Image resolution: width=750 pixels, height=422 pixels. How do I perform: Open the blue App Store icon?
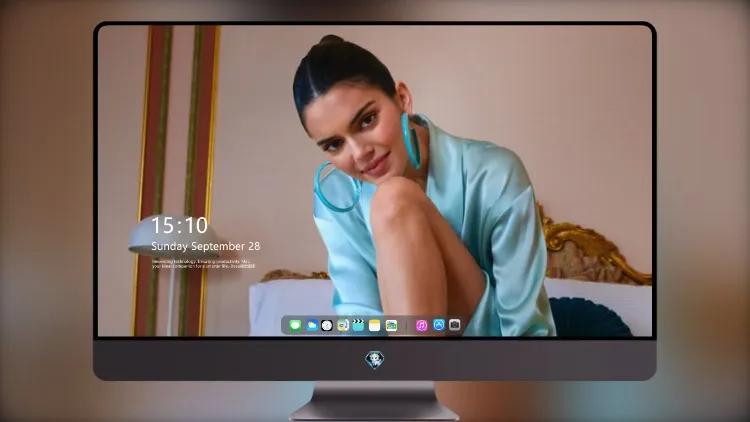439,325
